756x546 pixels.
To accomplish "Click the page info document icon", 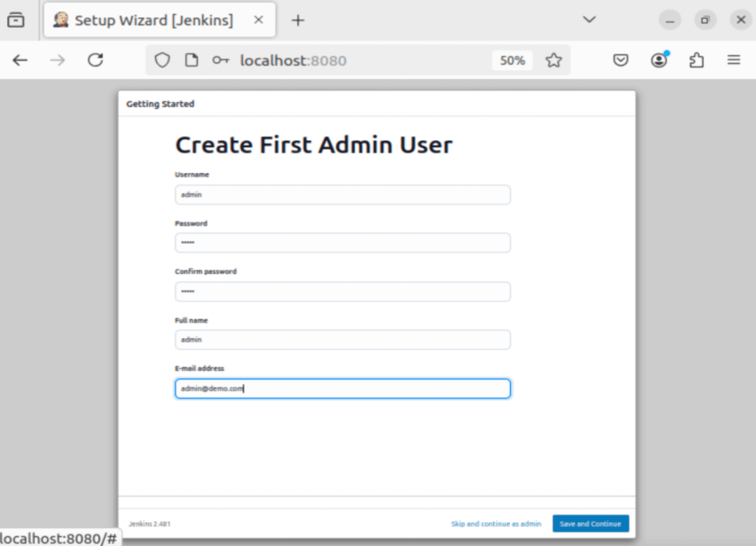I will point(192,61).
